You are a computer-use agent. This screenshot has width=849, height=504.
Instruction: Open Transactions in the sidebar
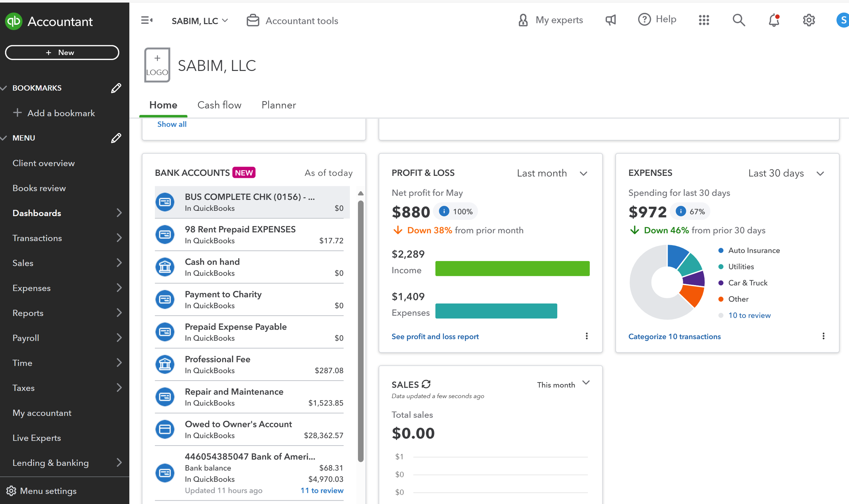[37, 238]
